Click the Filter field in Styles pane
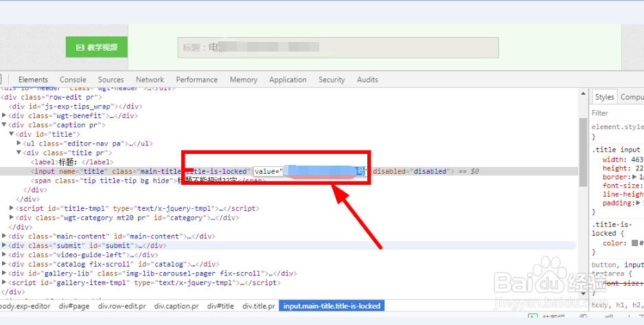This screenshot has height=325, width=644. [x=616, y=113]
